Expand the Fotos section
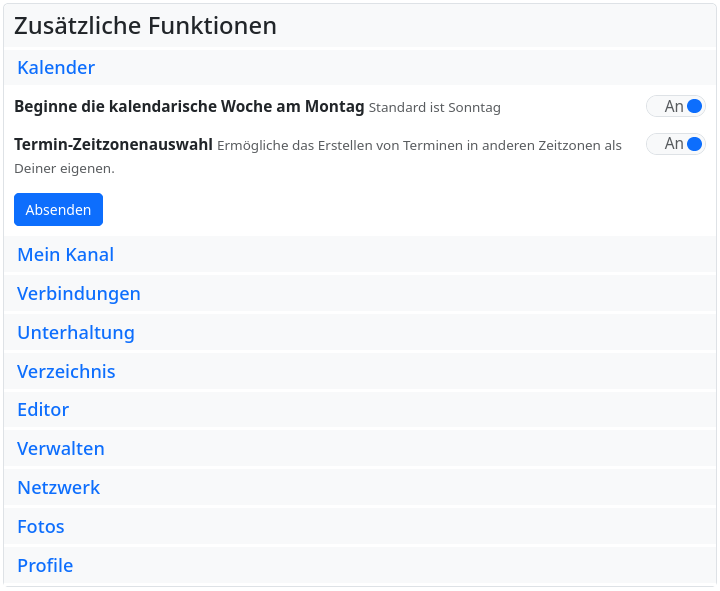 click(x=41, y=527)
